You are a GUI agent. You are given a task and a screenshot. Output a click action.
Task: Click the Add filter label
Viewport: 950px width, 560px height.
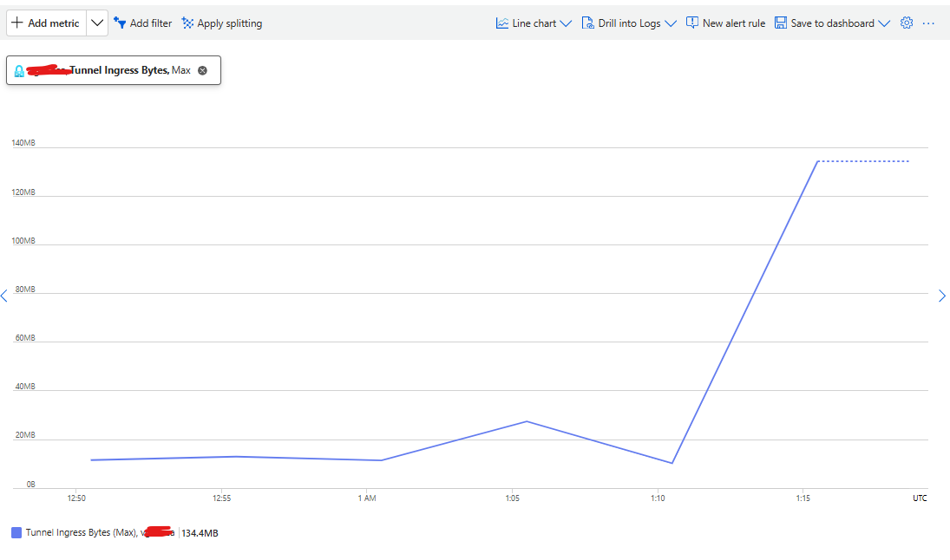(151, 23)
